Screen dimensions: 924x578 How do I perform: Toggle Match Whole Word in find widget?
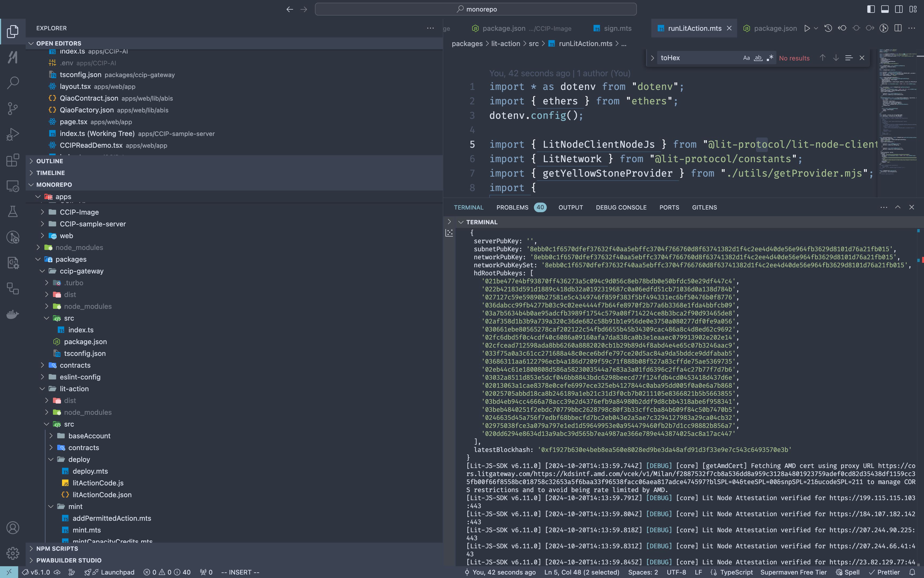tap(758, 58)
